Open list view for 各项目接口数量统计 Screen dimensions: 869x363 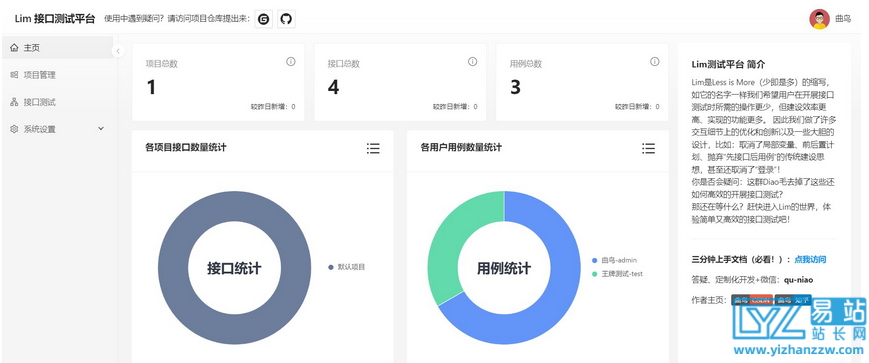[373, 148]
